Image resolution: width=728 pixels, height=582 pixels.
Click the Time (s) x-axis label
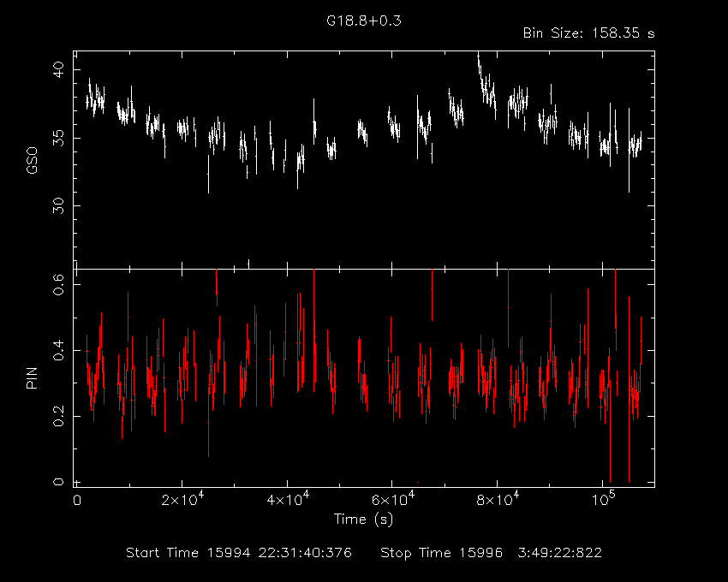coord(363,519)
